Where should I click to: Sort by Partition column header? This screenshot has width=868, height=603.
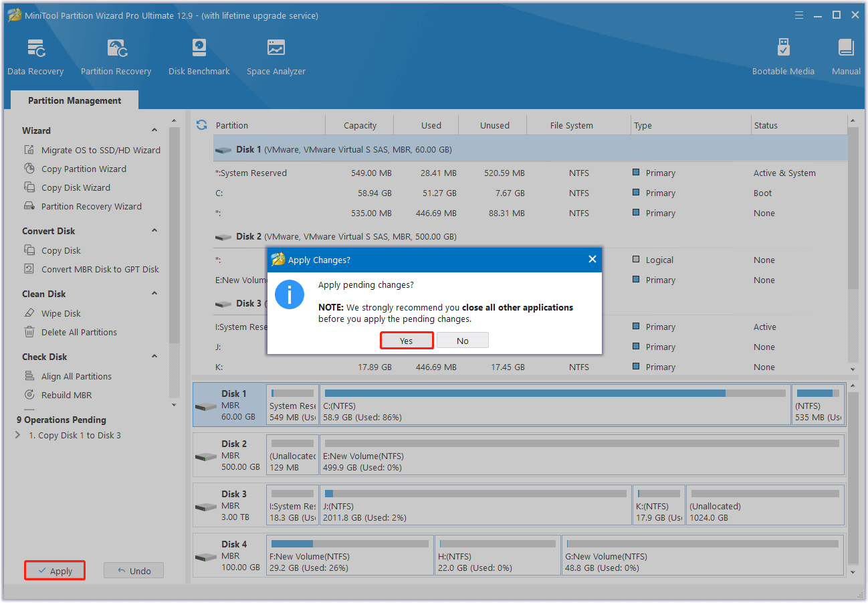pyautogui.click(x=269, y=125)
